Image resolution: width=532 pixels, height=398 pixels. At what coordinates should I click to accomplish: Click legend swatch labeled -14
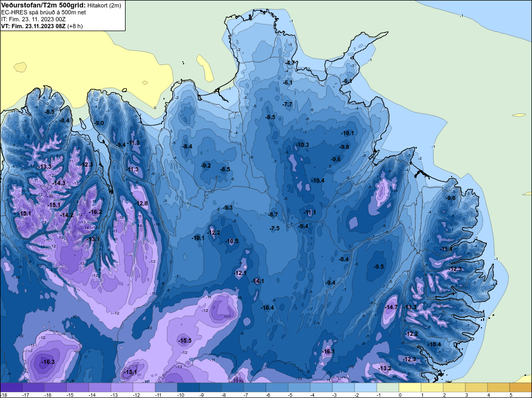point(100,387)
